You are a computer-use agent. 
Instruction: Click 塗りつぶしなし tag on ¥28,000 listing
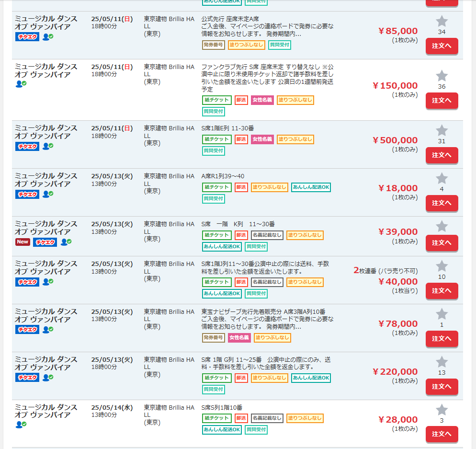click(x=305, y=418)
